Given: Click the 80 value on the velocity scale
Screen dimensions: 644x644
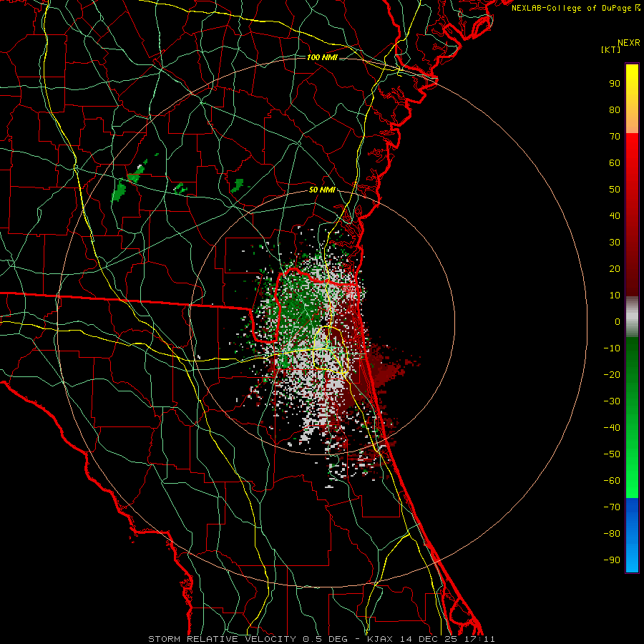Looking at the screenshot, I should point(615,109).
